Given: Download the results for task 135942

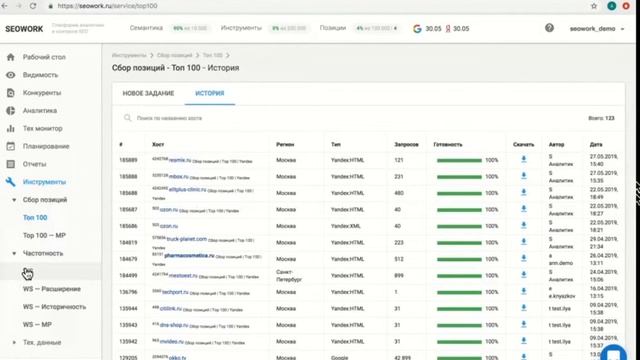Looking at the screenshot, I should [x=524, y=341].
